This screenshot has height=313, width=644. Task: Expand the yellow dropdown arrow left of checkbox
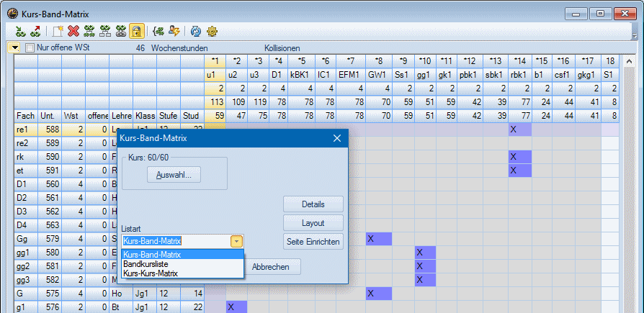pyautogui.click(x=16, y=47)
